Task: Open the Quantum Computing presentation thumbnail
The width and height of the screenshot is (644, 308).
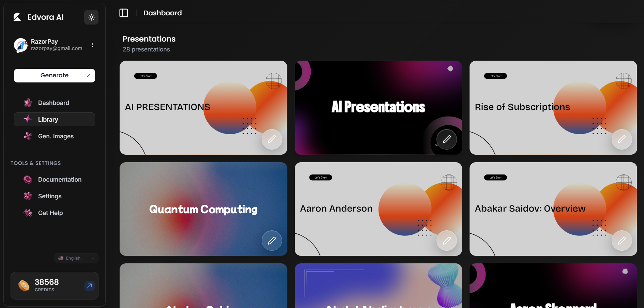Action: pyautogui.click(x=203, y=209)
